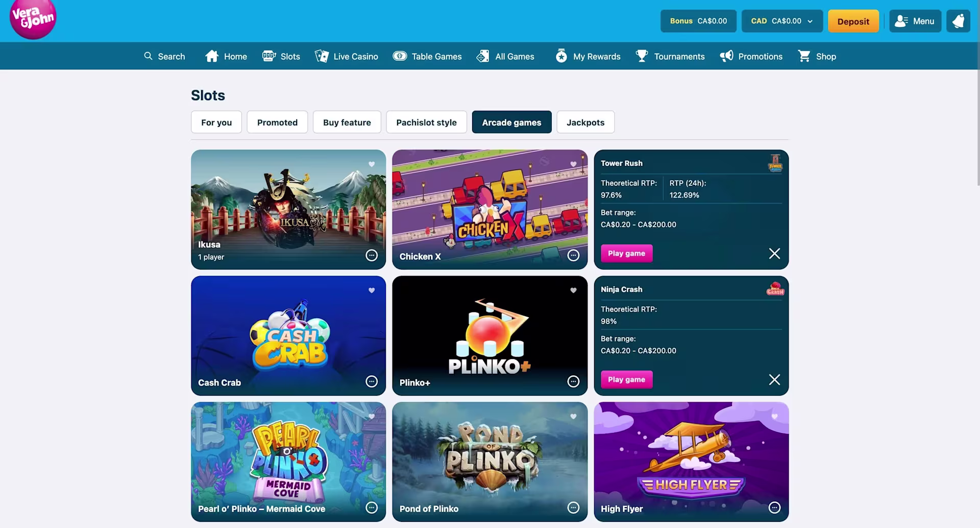980x528 pixels.
Task: Select the Jackpots tab
Action: click(x=585, y=122)
